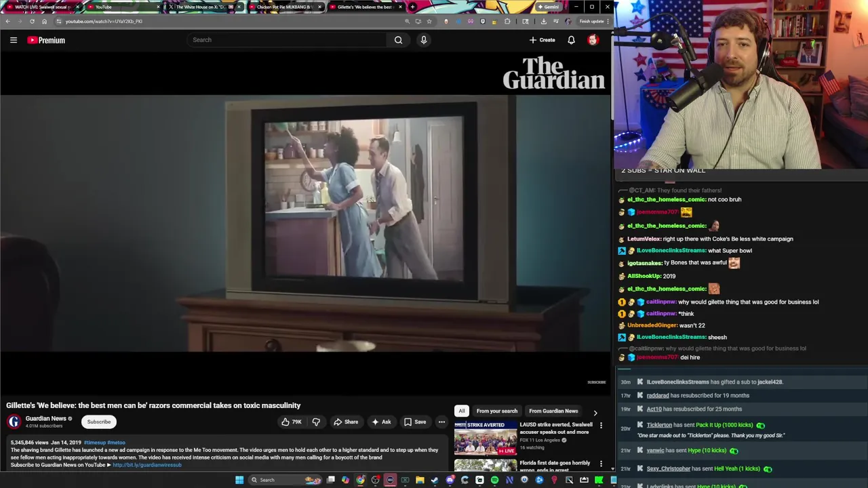Screen dimensions: 868x488
Task: Click the #metoo hashtag
Action: pos(116,443)
